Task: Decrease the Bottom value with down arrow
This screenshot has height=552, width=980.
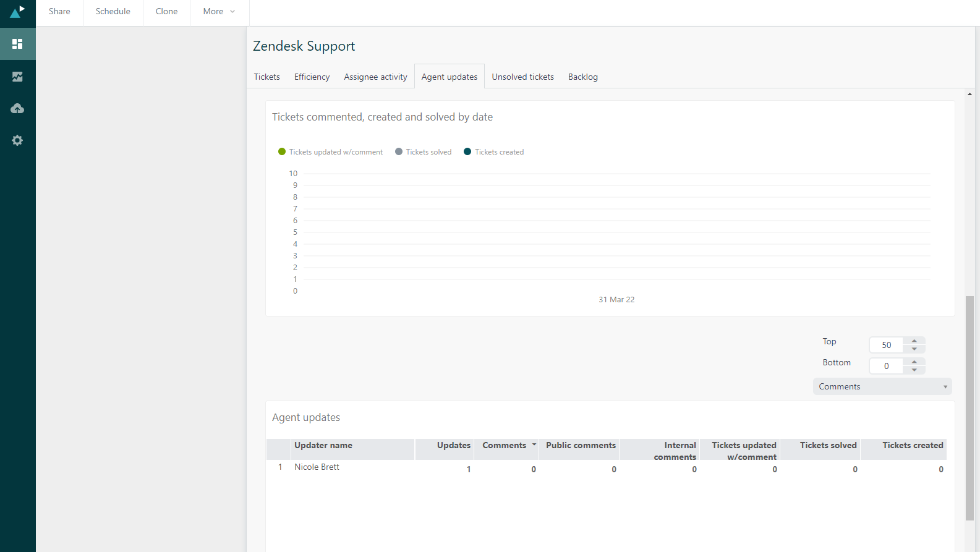Action: 914,370
